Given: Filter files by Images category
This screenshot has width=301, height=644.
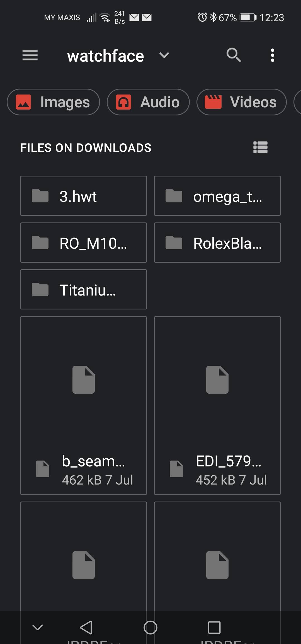Looking at the screenshot, I should [x=54, y=102].
